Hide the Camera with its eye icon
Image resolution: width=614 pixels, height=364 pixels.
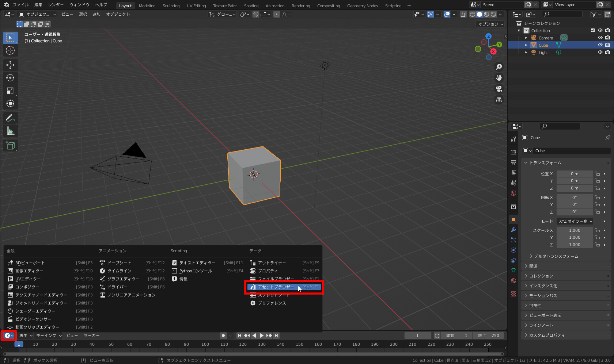[x=600, y=38]
